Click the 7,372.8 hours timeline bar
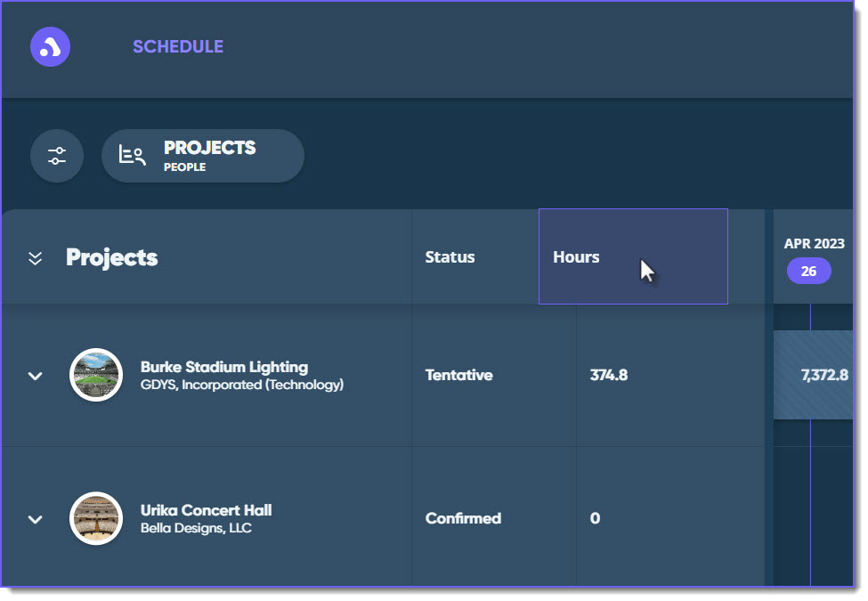The height and width of the screenshot is (601, 868). click(813, 375)
